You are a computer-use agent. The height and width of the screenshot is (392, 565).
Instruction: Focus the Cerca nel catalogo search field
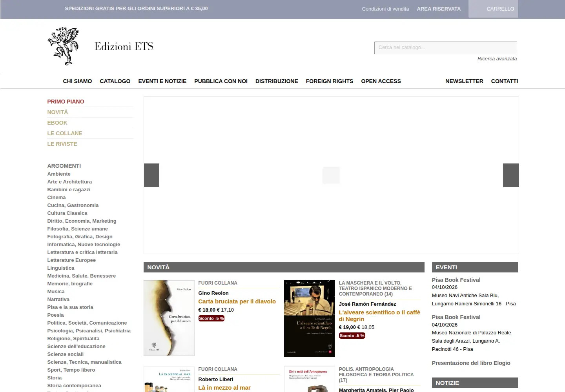[445, 47]
